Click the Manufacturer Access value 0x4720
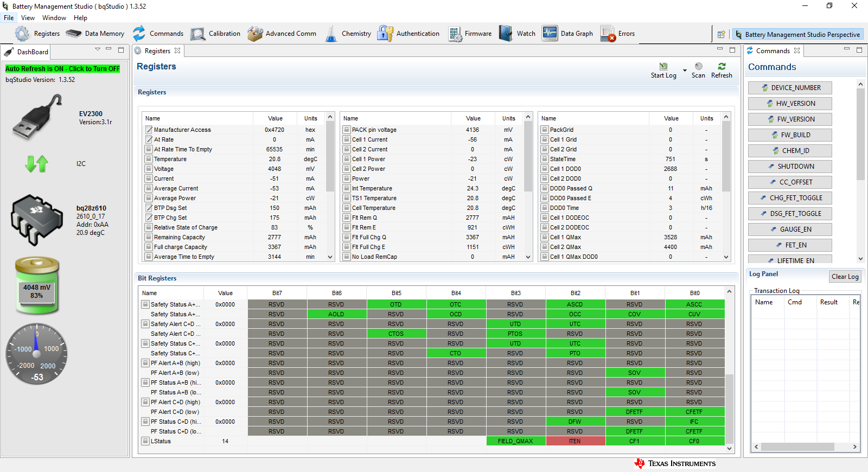The height and width of the screenshot is (472, 868). (x=275, y=130)
